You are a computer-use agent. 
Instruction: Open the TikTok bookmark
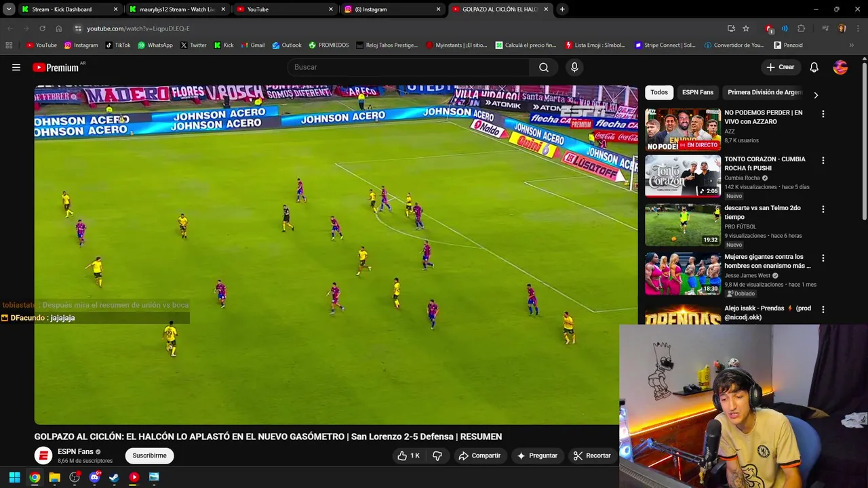point(118,45)
